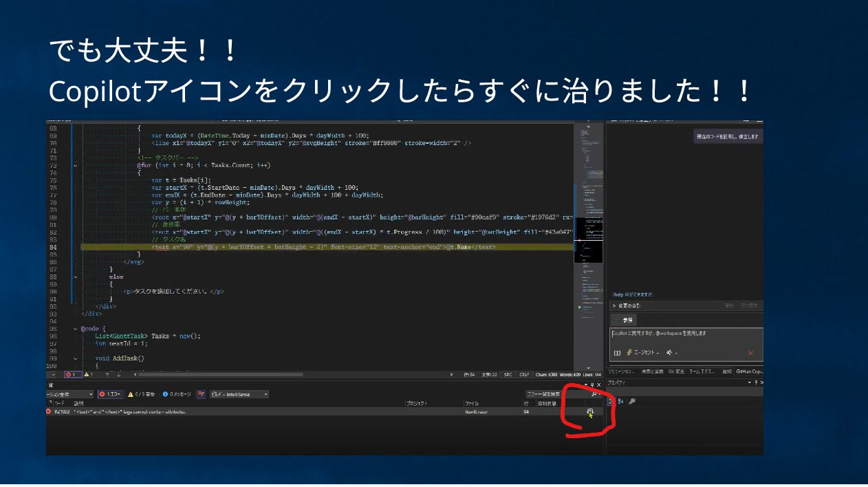Switch to the 検索と置換 tab

tap(653, 371)
